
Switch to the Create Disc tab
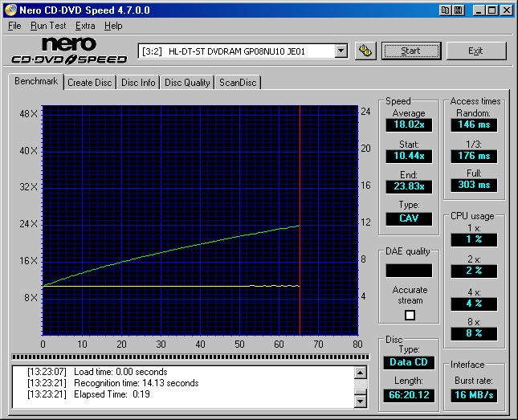click(x=90, y=83)
